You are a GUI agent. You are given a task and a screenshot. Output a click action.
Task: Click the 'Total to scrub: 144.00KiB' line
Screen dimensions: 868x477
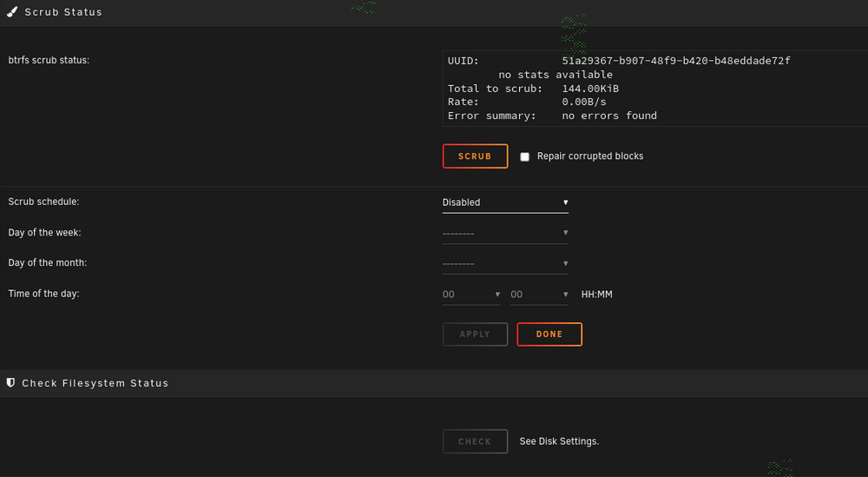[x=533, y=89]
